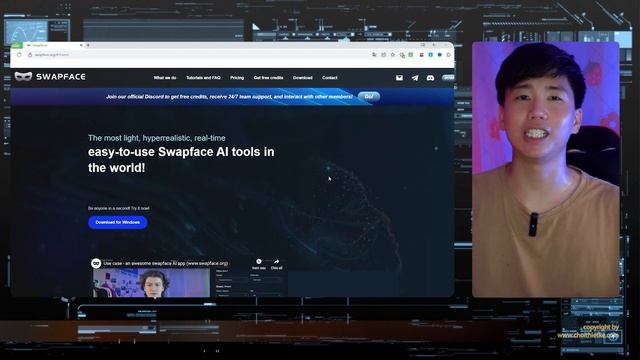Open the Download nav item
640x360 pixels.
pyautogui.click(x=302, y=78)
